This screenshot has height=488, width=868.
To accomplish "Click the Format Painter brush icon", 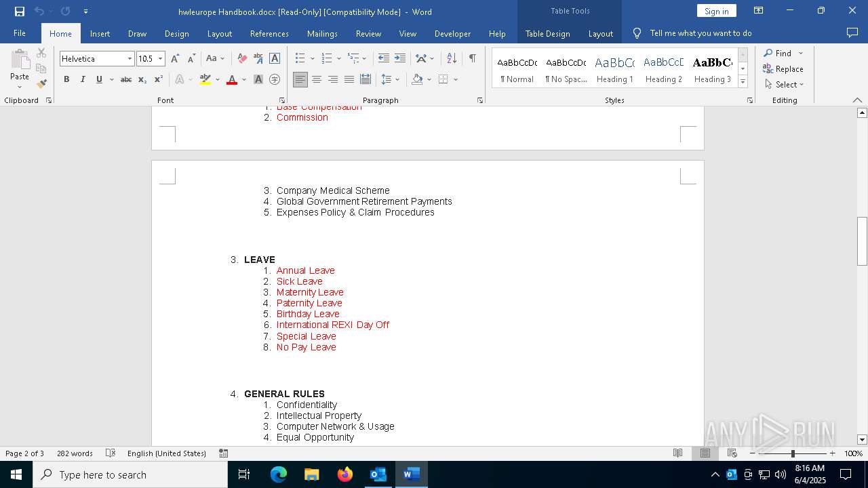I will tap(41, 84).
